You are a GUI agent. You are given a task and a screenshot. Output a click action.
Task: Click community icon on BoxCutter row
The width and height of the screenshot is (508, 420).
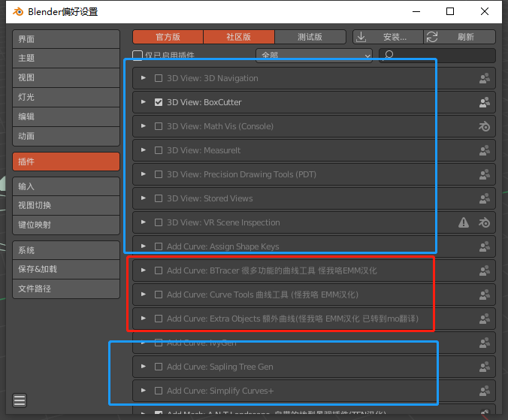point(485,102)
